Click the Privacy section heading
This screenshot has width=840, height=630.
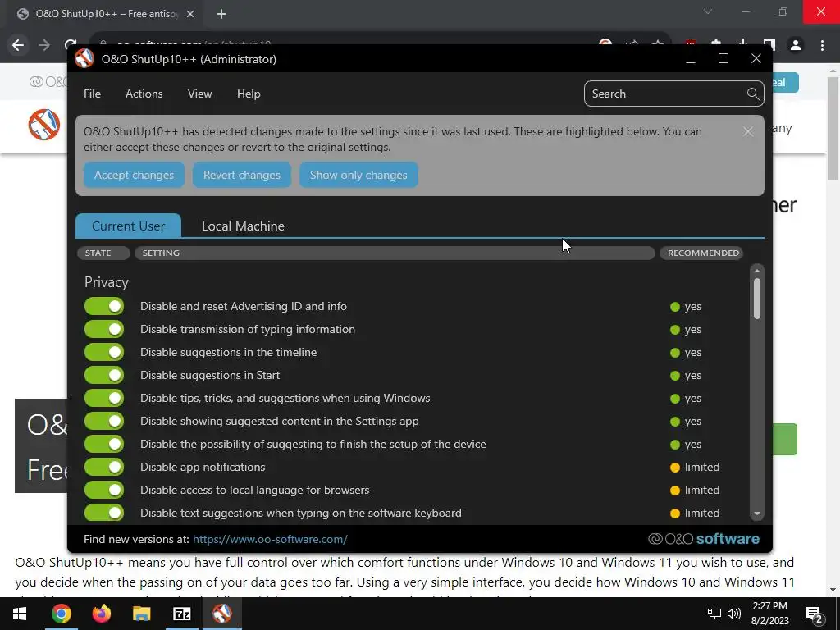[106, 282]
